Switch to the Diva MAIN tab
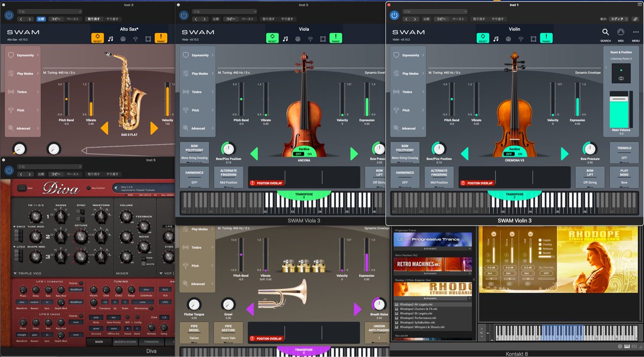 [x=99, y=341]
